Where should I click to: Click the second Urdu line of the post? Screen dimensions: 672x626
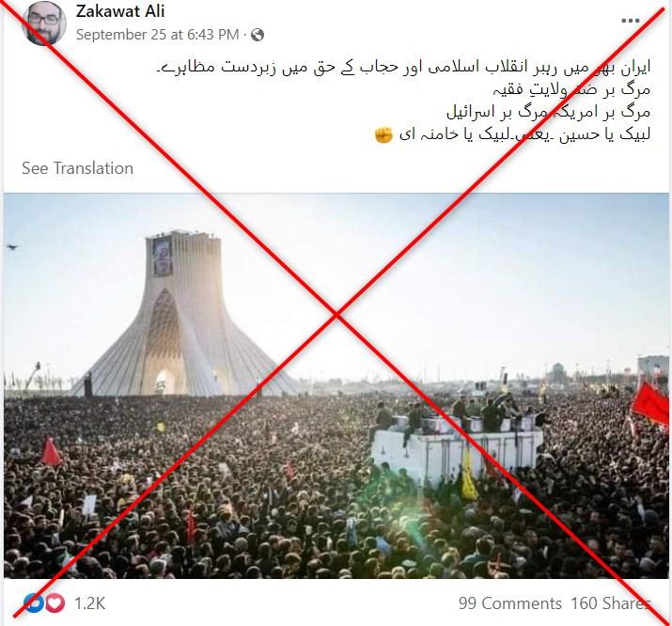(571, 90)
